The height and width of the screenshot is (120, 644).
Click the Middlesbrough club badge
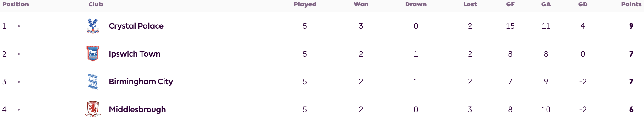click(x=93, y=109)
